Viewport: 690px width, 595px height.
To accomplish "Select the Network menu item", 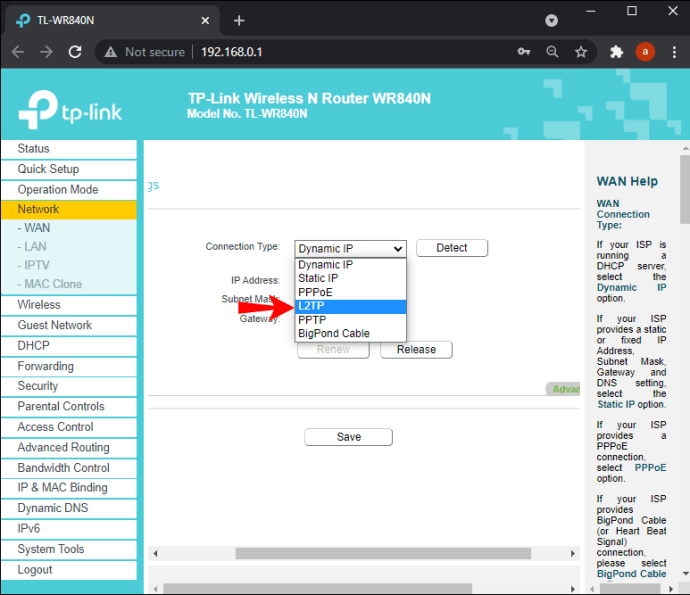I will [69, 209].
